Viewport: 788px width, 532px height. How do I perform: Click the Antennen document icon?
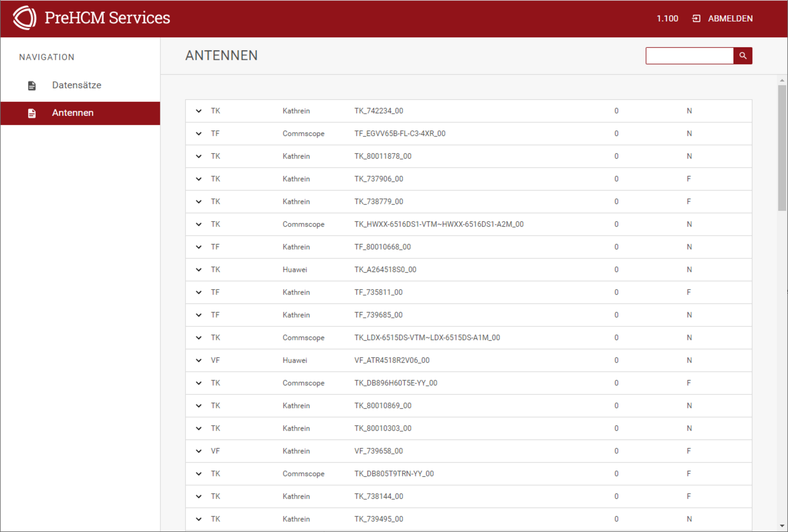click(x=32, y=113)
